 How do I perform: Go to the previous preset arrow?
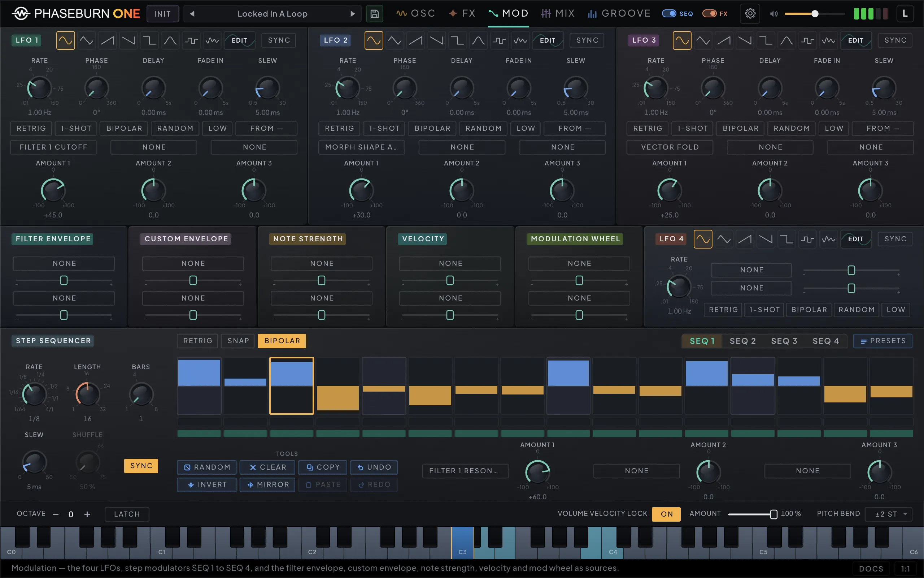(192, 14)
